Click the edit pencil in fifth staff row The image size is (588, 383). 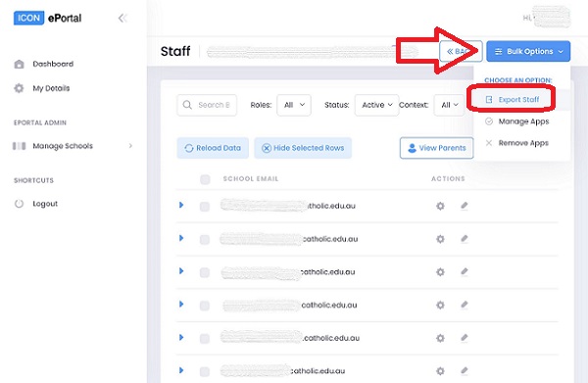[465, 338]
